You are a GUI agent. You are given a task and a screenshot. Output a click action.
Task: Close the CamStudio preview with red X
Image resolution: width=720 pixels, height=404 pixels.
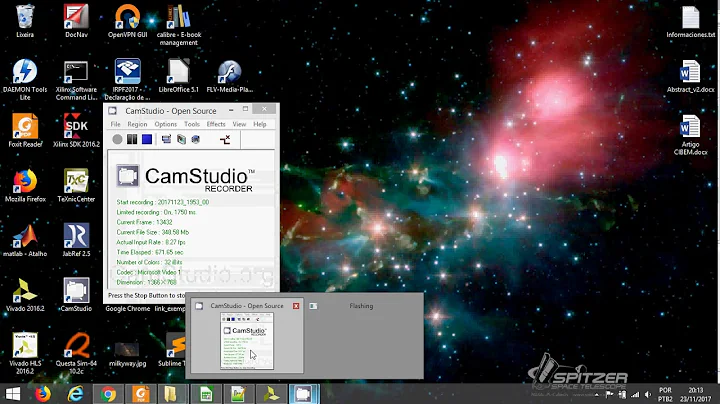[296, 306]
